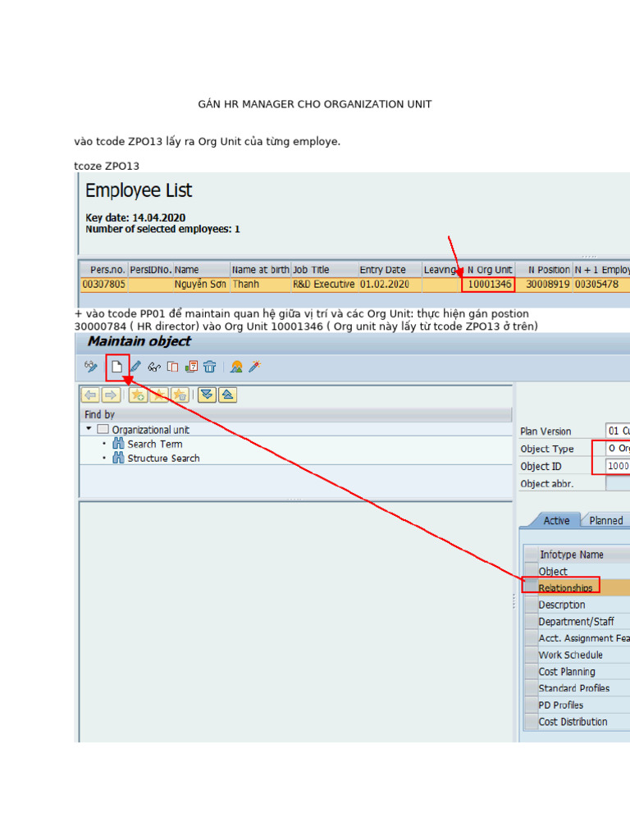Collapse all nodes with the up-arrows button
Image resolution: width=630 pixels, height=840 pixels.
228,395
